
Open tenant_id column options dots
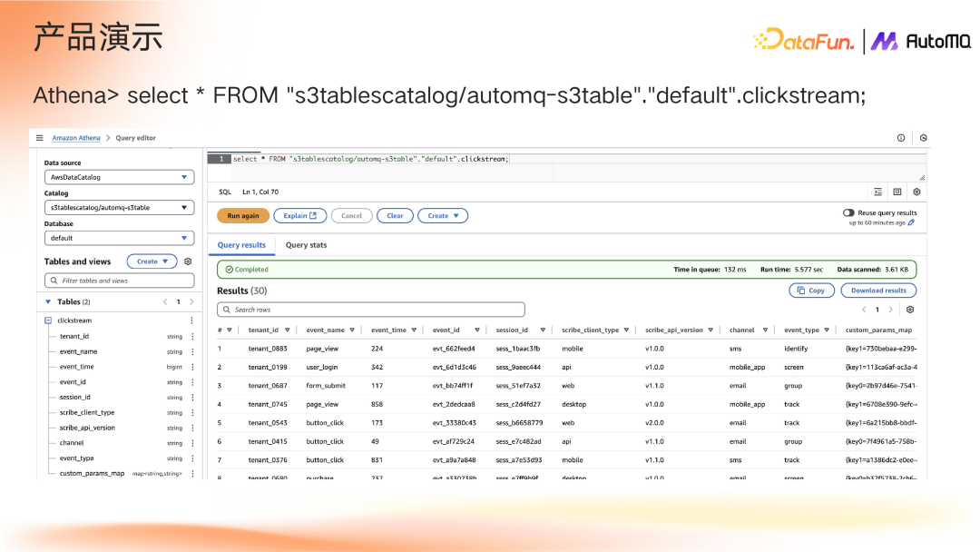192,336
